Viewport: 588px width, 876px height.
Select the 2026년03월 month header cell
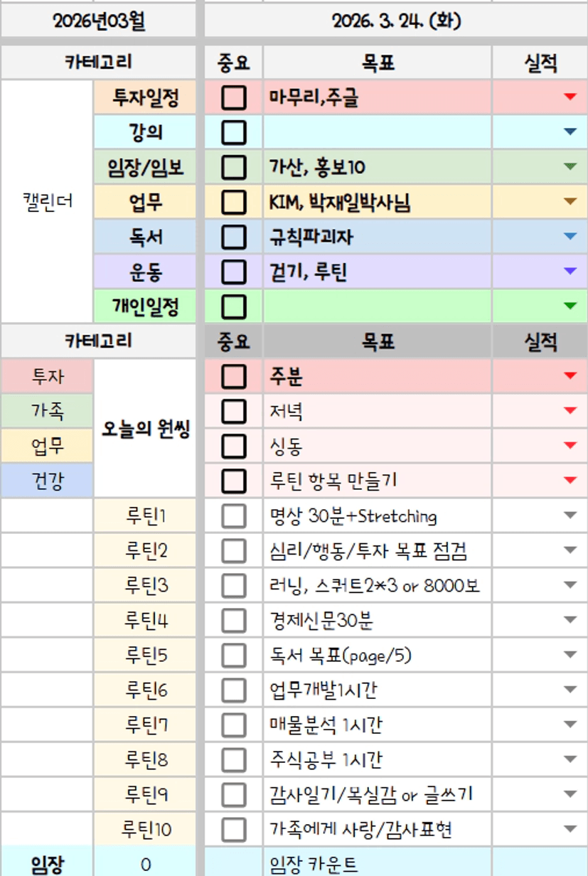click(x=98, y=21)
